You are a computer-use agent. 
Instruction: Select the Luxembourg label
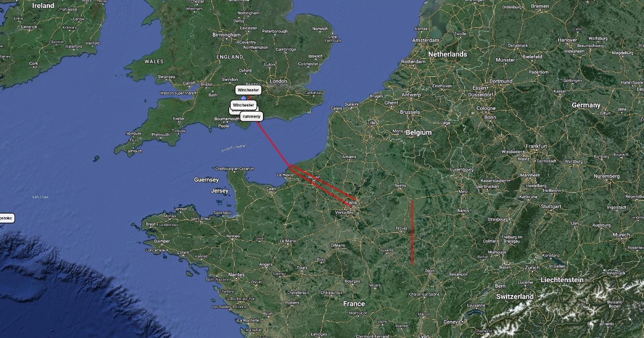click(x=462, y=170)
